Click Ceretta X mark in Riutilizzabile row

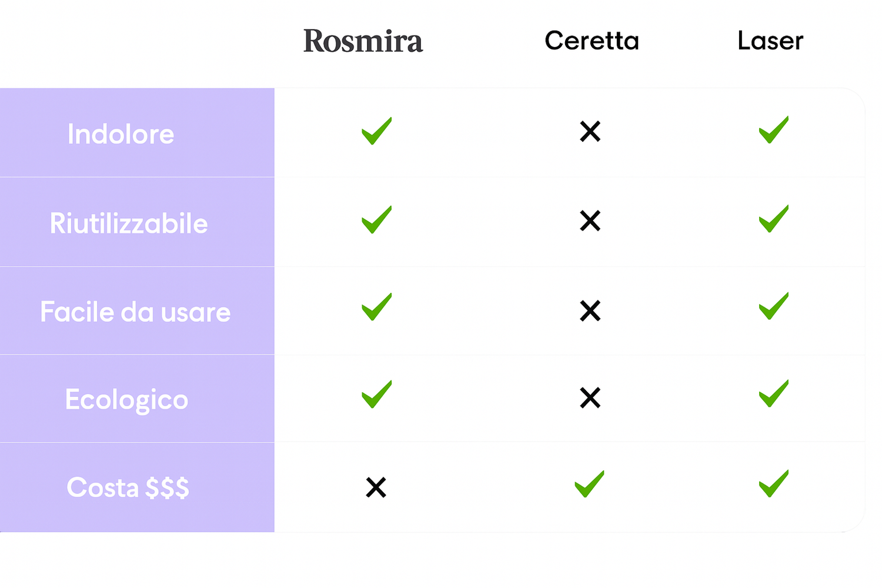tap(590, 220)
